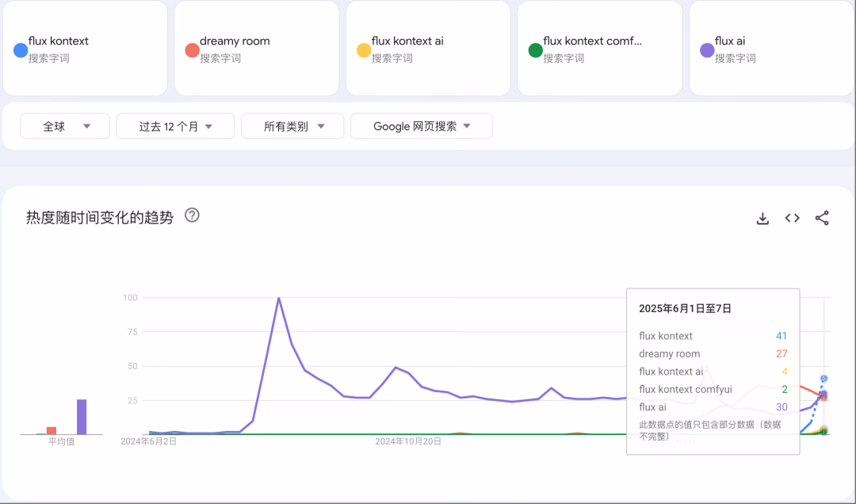Edit the flux kontext comf... search term card

coord(600,48)
